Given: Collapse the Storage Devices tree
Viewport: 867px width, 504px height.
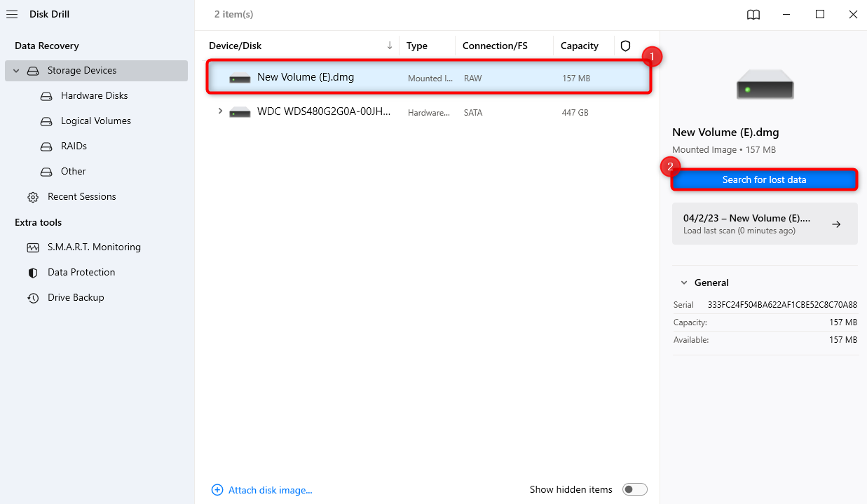Looking at the screenshot, I should [16, 71].
